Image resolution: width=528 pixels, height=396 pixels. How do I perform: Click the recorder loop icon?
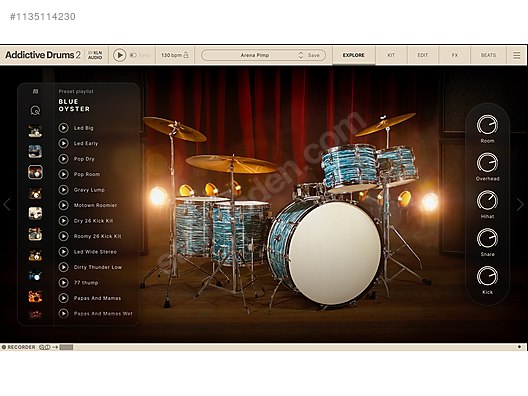(x=44, y=347)
